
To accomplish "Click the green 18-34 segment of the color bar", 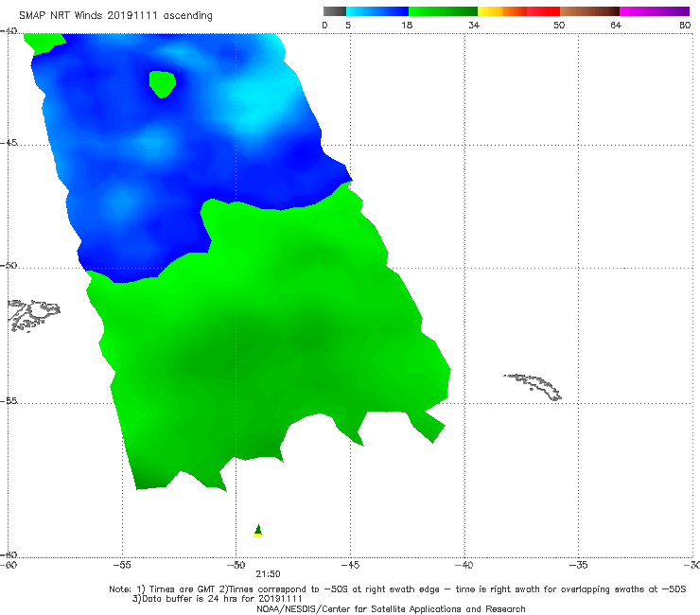I will (443, 11).
